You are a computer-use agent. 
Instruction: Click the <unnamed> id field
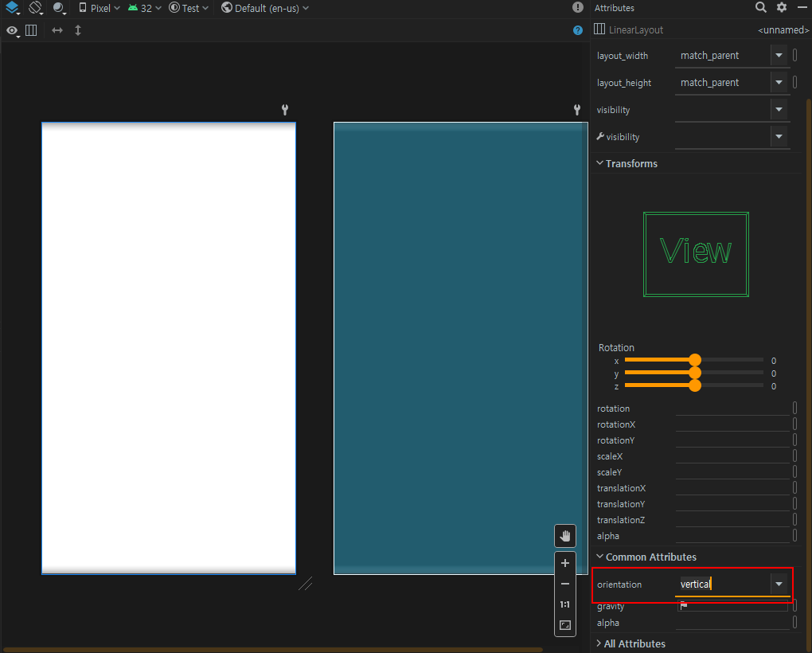pos(783,30)
